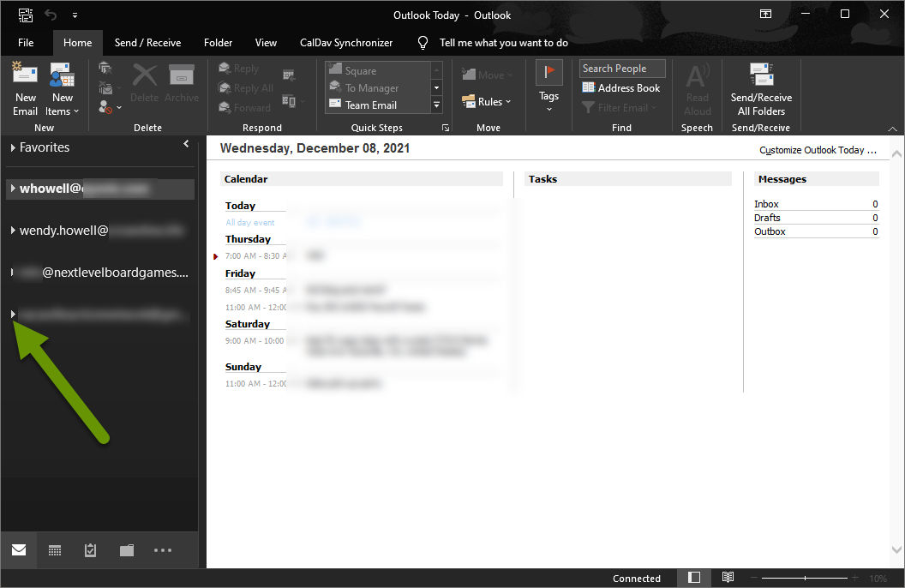
Task: Click the Undo icon in title bar
Action: (x=51, y=15)
